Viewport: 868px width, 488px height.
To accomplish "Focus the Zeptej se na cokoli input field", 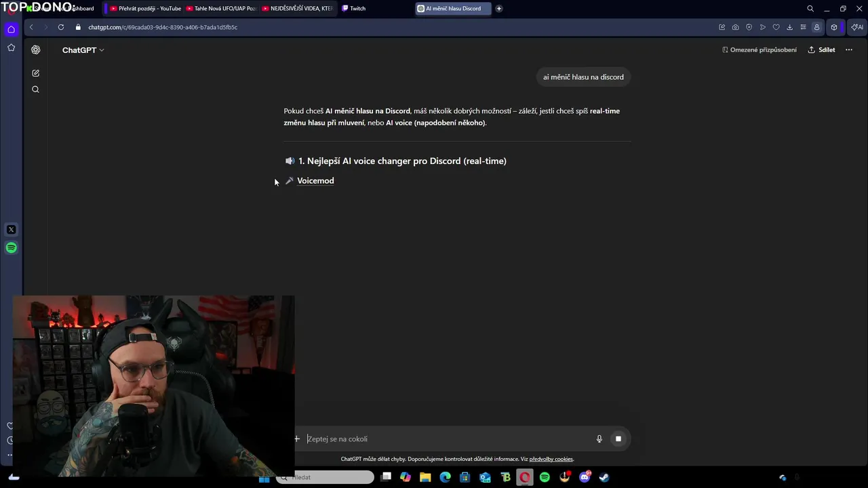I will (x=448, y=439).
